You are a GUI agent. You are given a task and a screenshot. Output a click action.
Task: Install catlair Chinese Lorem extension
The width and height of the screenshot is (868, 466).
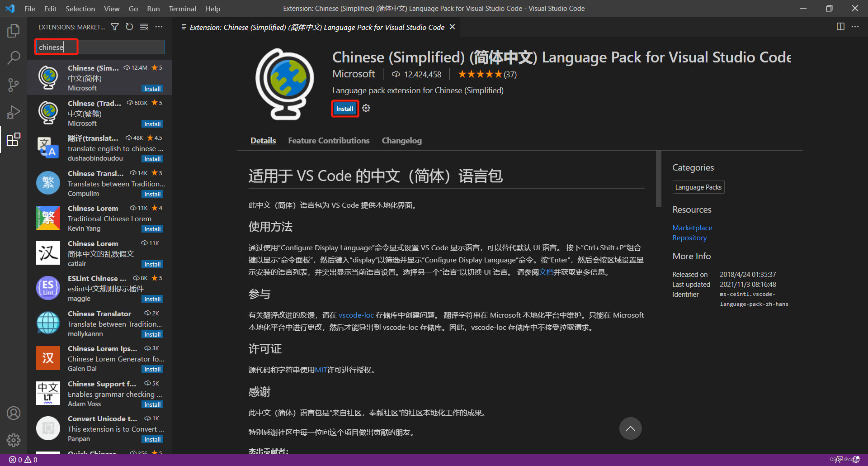click(x=152, y=264)
